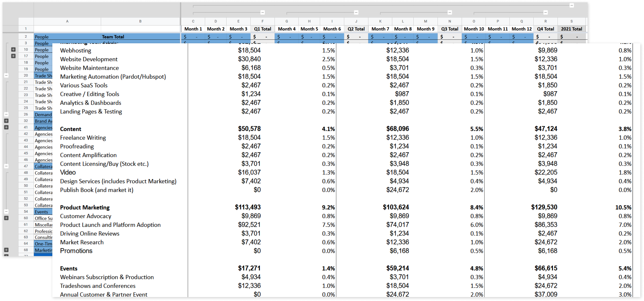Click the '2021 Total' header cell
The image size is (644, 301).
tap(572, 29)
